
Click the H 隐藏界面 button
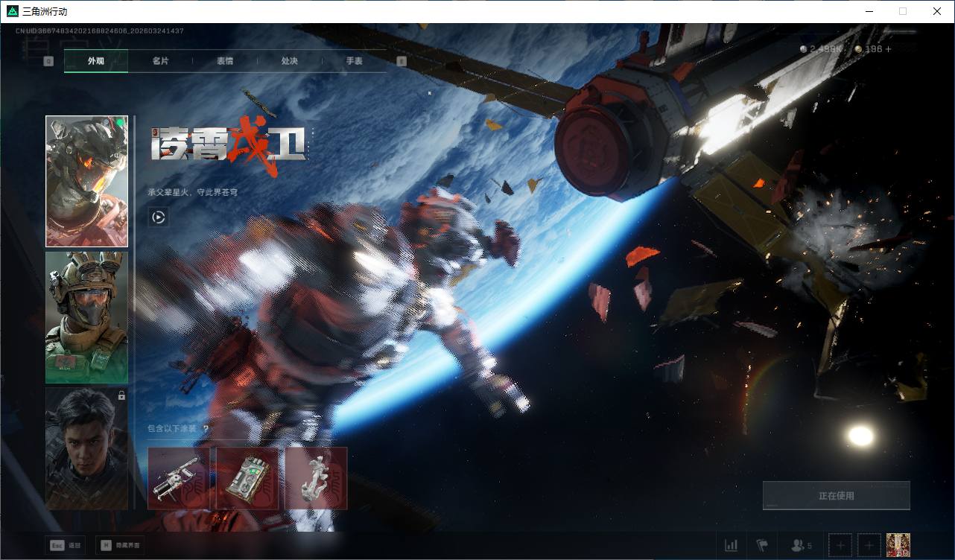119,545
